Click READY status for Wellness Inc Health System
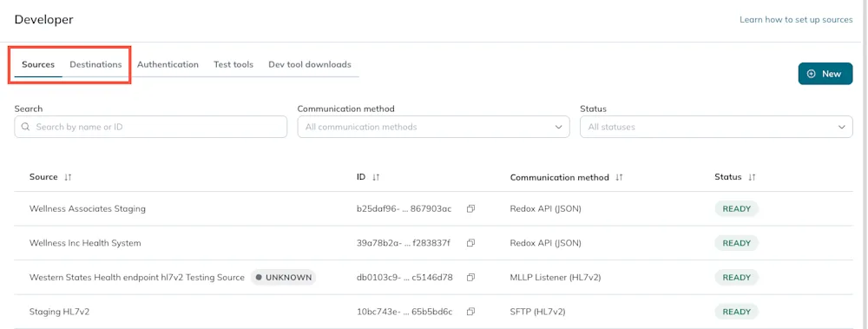 pyautogui.click(x=737, y=243)
